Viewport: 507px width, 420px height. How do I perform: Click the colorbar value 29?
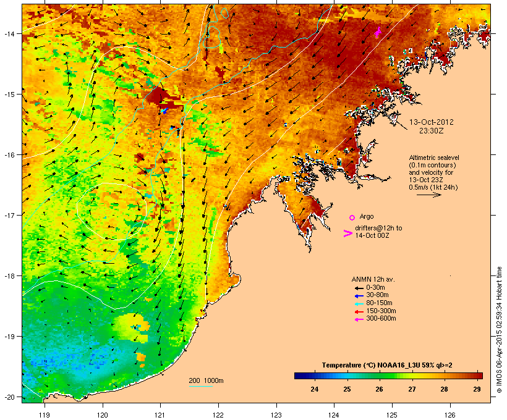(477, 389)
